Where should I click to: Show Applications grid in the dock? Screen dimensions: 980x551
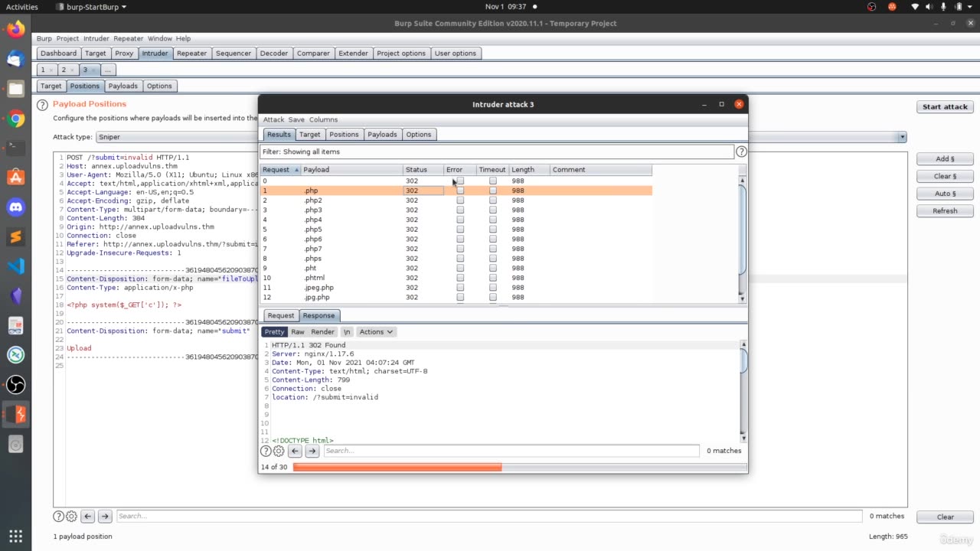click(15, 536)
